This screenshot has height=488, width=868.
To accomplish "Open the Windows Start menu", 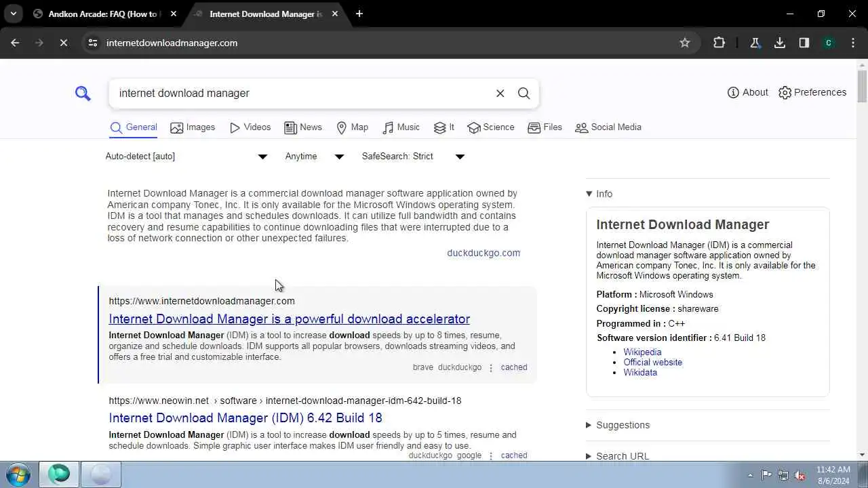I will click(x=18, y=474).
